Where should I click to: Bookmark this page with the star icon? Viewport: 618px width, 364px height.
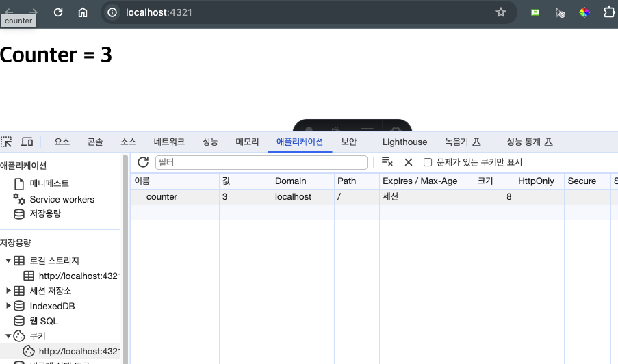tap(500, 12)
